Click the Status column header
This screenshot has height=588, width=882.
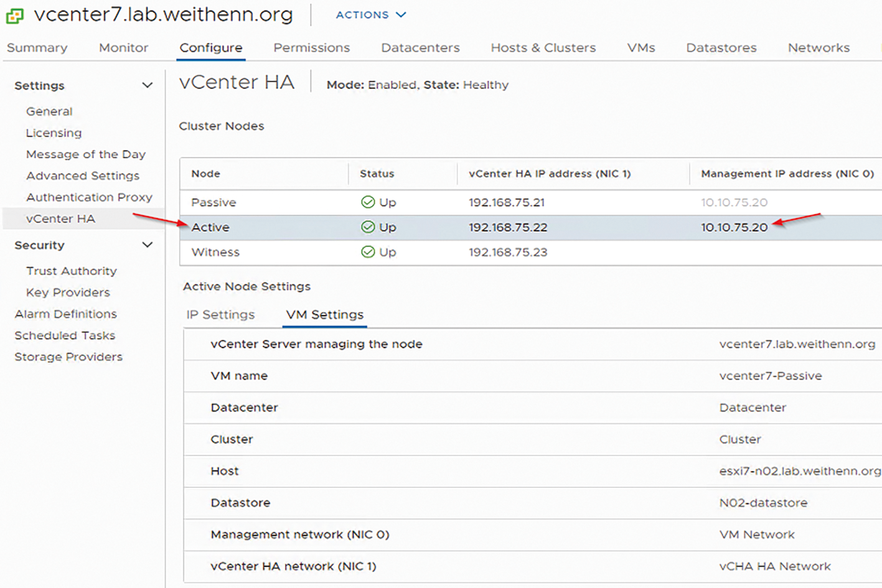click(x=377, y=174)
